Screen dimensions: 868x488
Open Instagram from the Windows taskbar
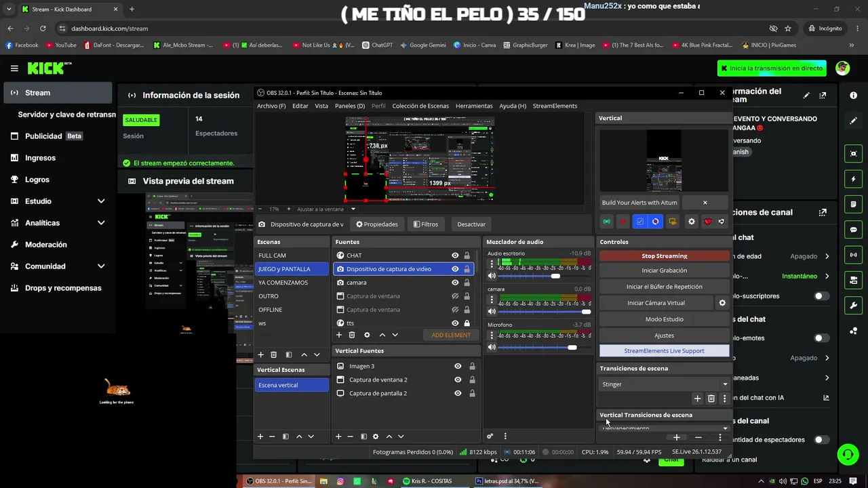point(340,481)
